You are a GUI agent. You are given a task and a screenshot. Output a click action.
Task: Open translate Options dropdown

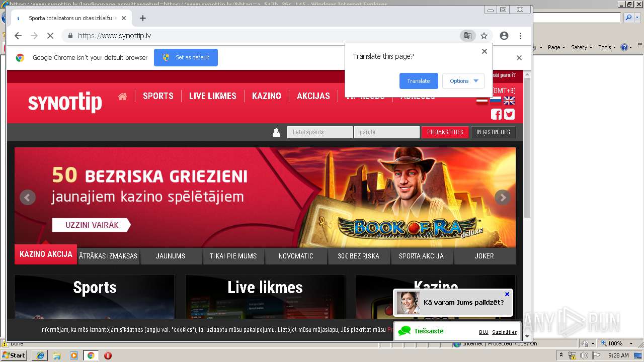pos(463,81)
